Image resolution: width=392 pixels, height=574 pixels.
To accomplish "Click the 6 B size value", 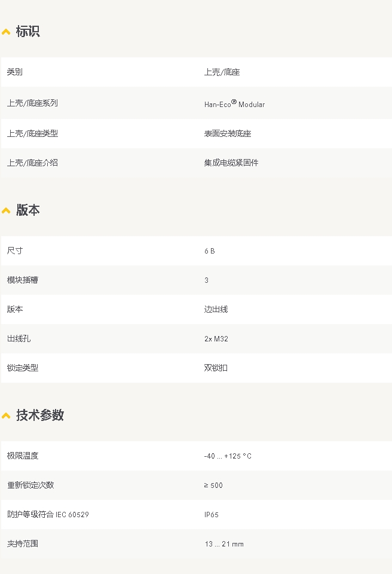I will click(209, 251).
